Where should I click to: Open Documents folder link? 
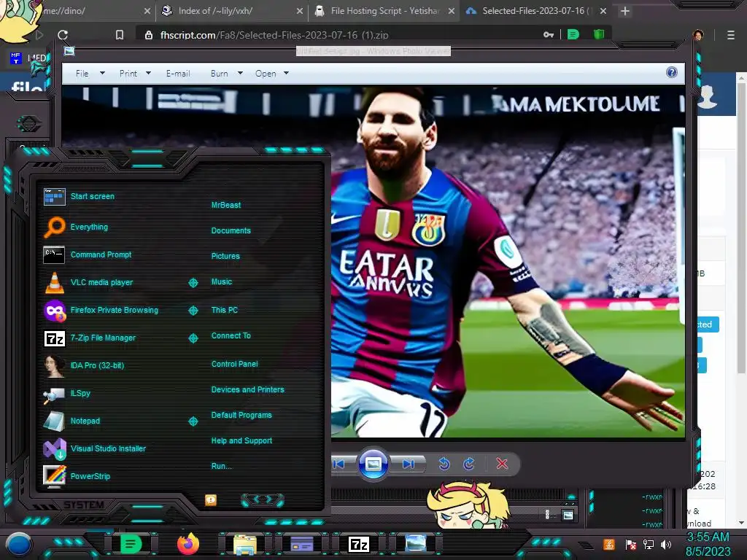231,230
